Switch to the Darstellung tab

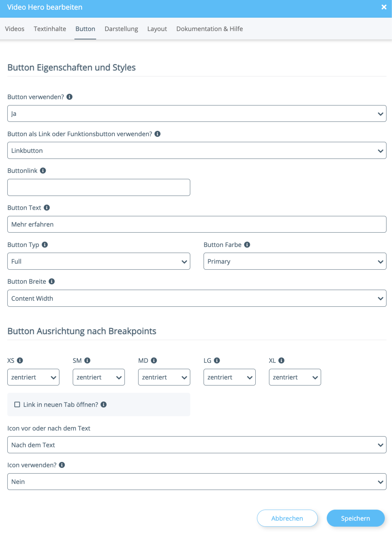(121, 29)
